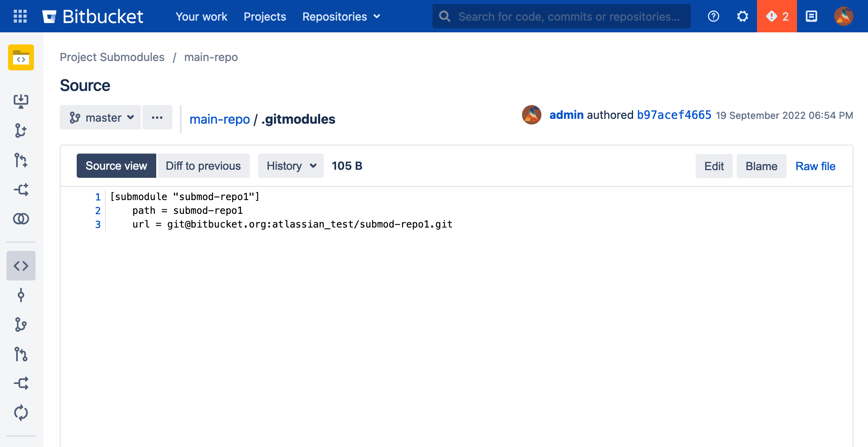Open the History dropdown
868x447 pixels.
coord(291,166)
